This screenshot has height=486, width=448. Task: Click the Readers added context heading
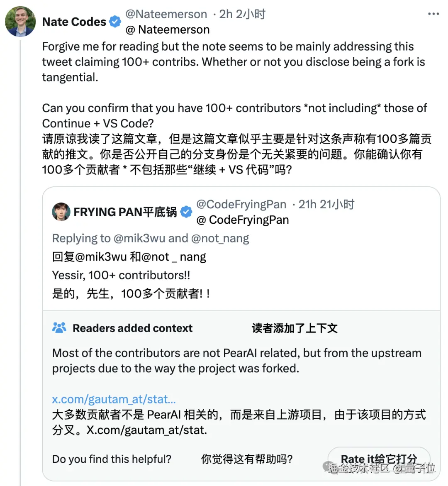[x=132, y=328]
